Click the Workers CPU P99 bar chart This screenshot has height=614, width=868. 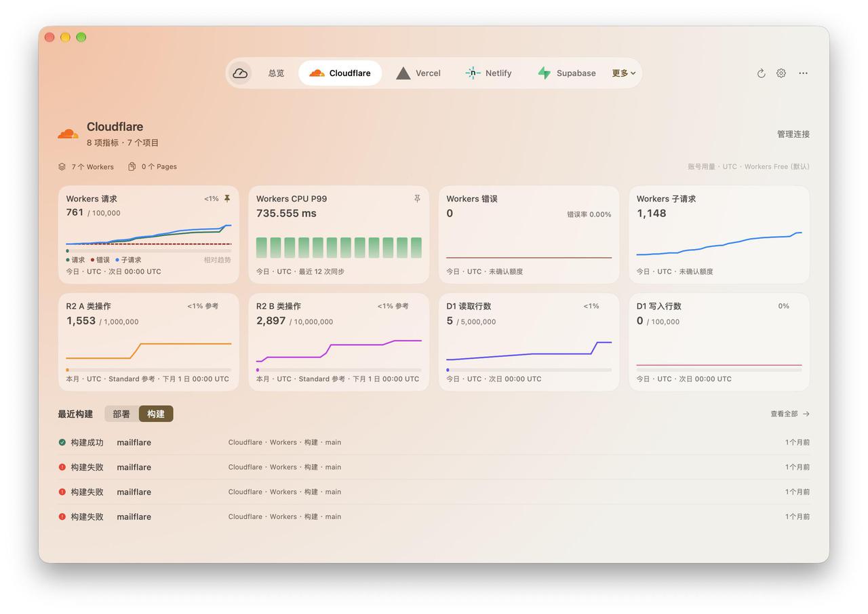click(x=339, y=248)
